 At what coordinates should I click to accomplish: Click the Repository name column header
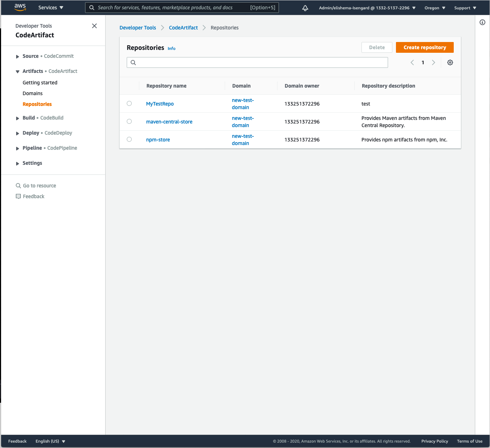(166, 86)
